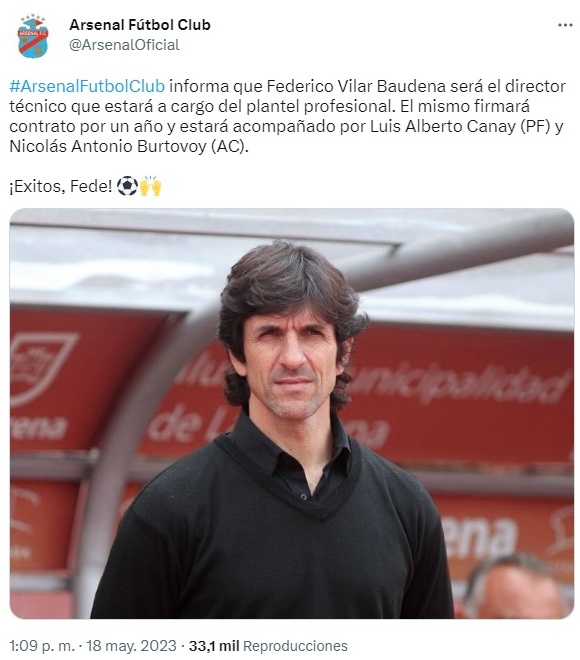The height and width of the screenshot is (660, 580).
Task: Click the 1:09 p. m. timestamp
Action: [42, 646]
